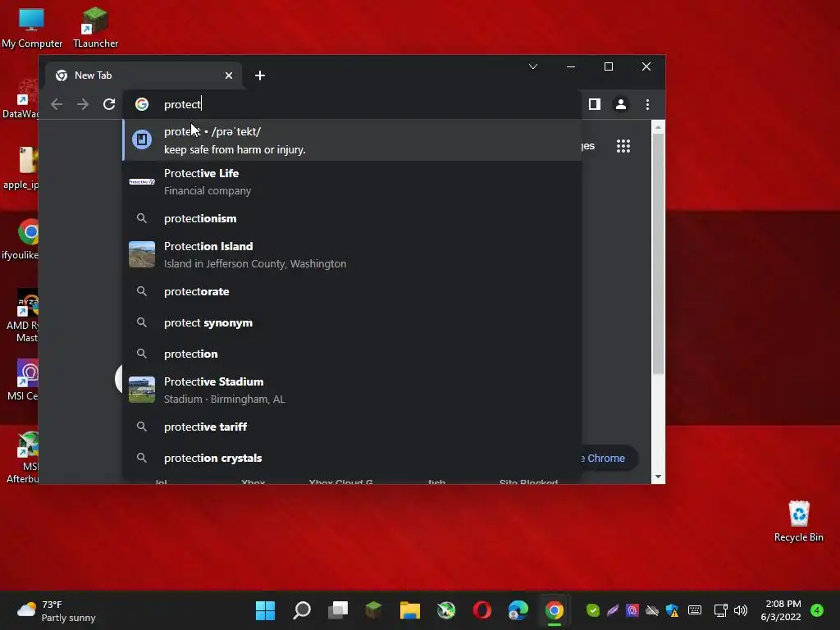Image resolution: width=840 pixels, height=630 pixels.
Task: Choose the protectorate suggestion
Action: coord(352,291)
